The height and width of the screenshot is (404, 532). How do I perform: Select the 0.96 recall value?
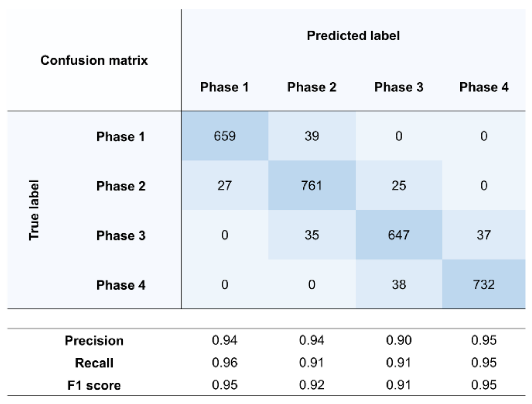(225, 363)
